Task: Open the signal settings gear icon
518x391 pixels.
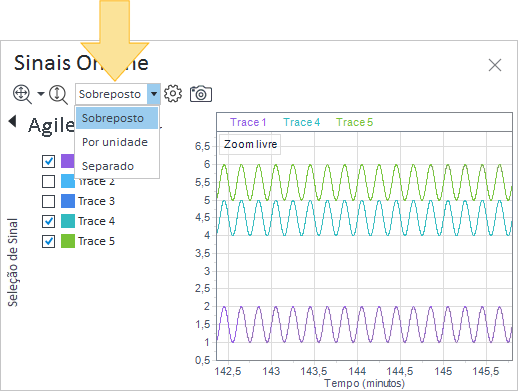Action: 173,94
